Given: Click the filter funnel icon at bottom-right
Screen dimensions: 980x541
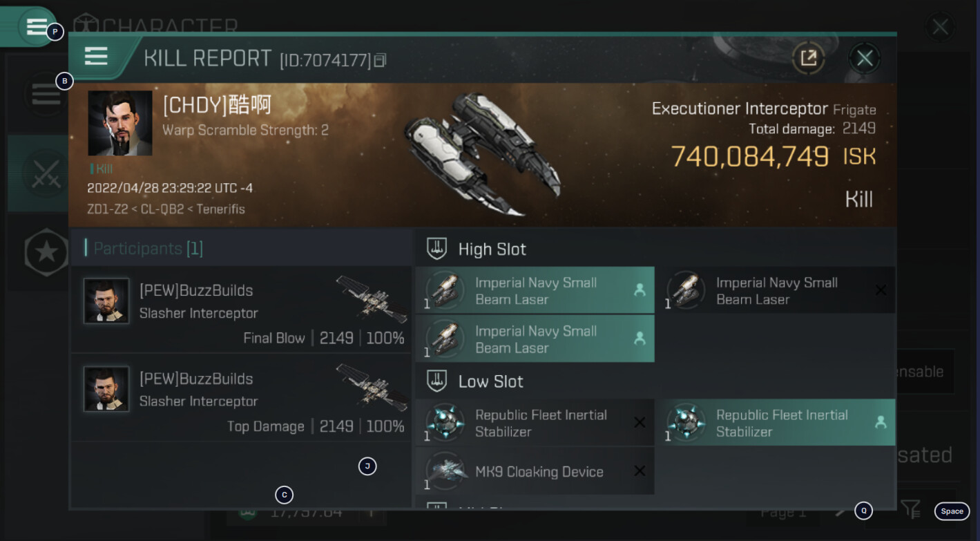Looking at the screenshot, I should (910, 510).
